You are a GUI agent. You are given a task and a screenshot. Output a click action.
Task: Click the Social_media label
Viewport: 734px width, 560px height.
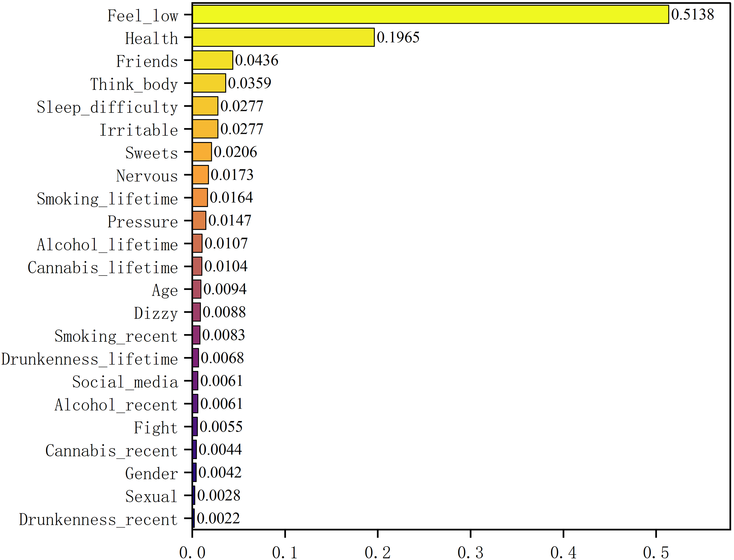click(x=125, y=382)
